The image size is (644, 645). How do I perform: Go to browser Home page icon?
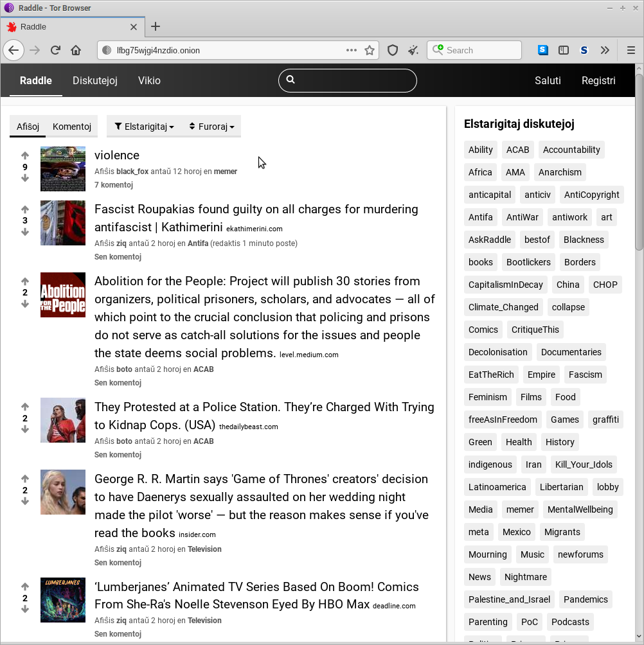(76, 50)
